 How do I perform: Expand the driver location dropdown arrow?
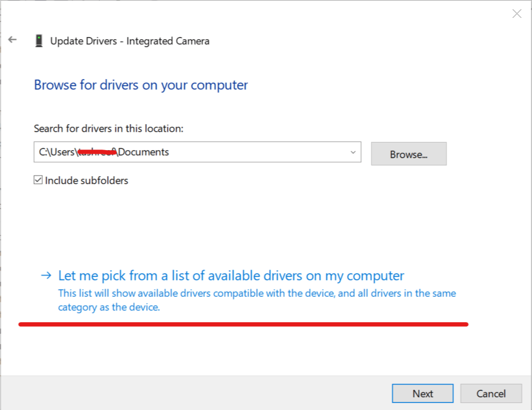[x=353, y=152]
